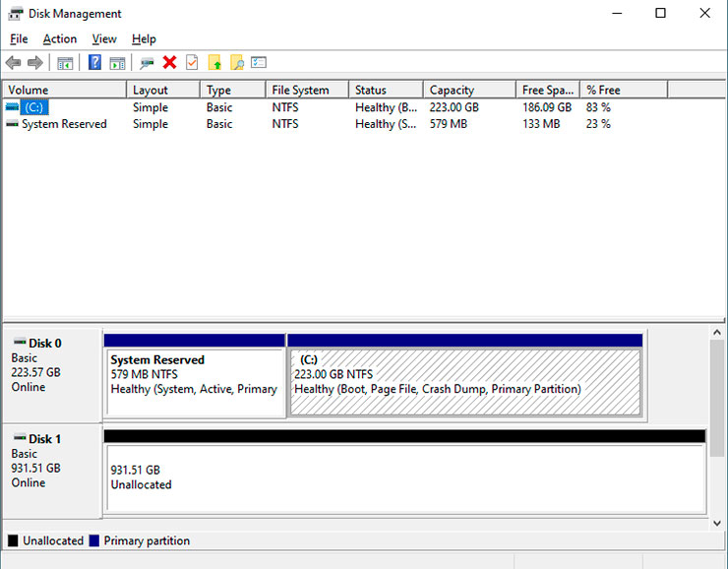This screenshot has width=728, height=569.
Task: Click the Disk Management title bar icon
Action: pos(16,14)
